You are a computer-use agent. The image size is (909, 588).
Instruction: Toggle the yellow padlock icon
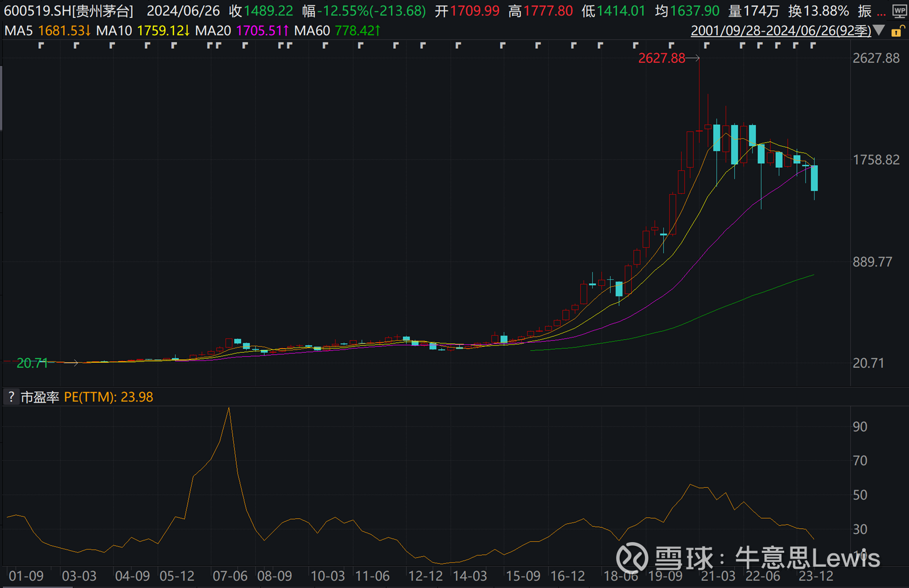coord(897,31)
